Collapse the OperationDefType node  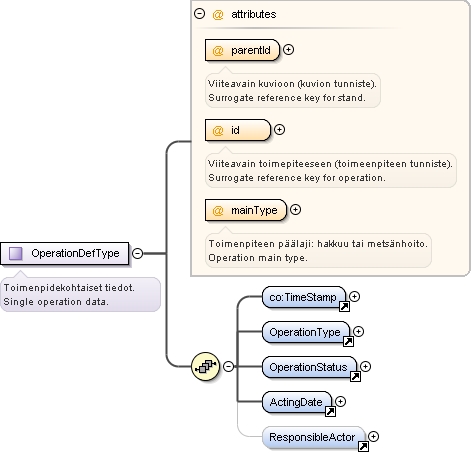137,253
